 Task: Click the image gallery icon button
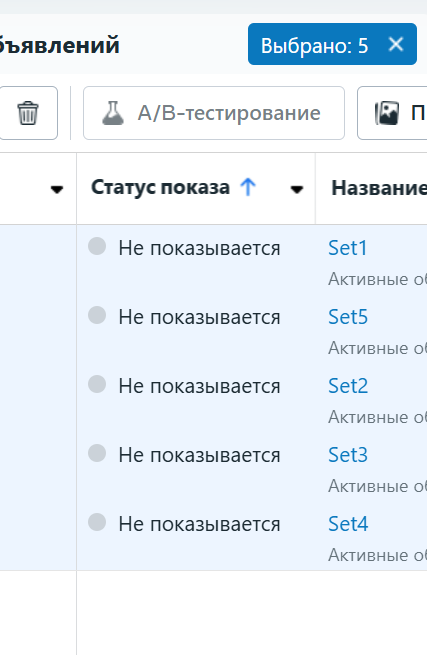point(387,113)
